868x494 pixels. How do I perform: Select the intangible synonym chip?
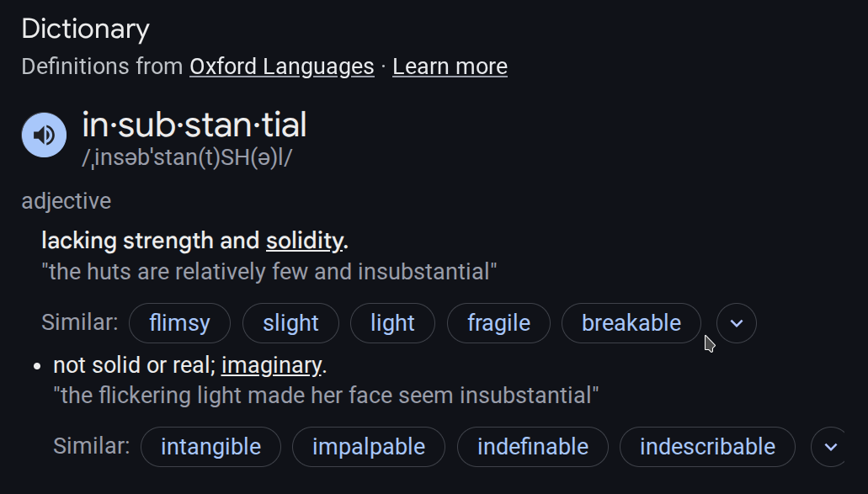click(x=210, y=447)
